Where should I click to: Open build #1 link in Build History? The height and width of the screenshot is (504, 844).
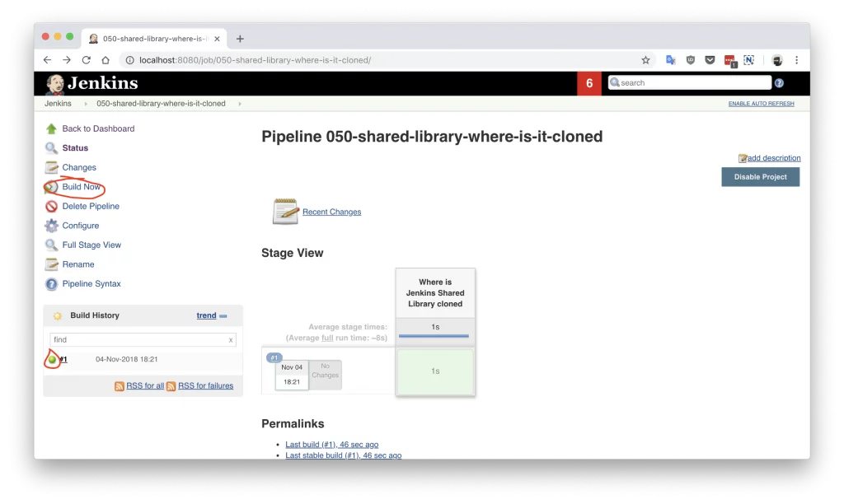[63, 359]
